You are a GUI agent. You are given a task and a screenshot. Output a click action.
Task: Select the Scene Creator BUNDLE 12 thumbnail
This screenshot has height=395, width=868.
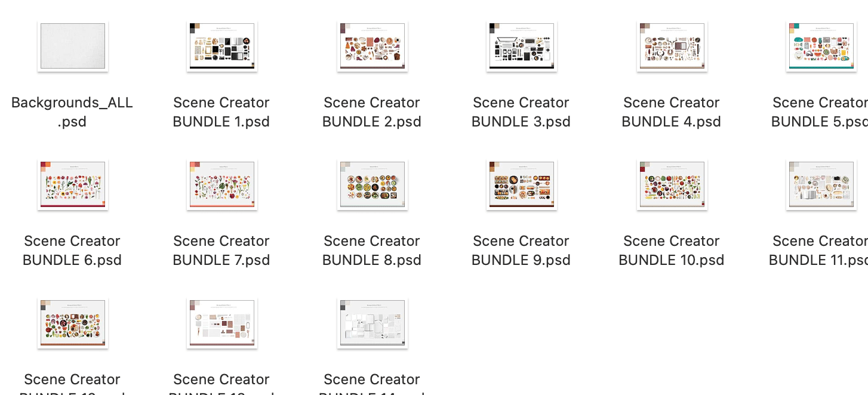click(x=73, y=323)
